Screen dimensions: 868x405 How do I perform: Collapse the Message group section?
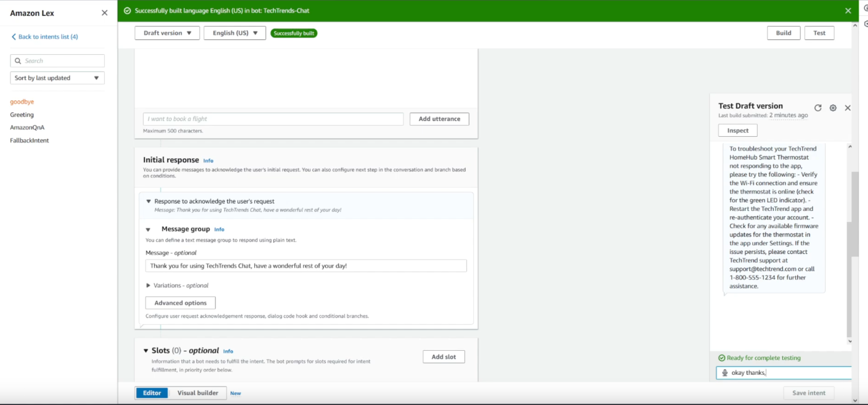148,229
